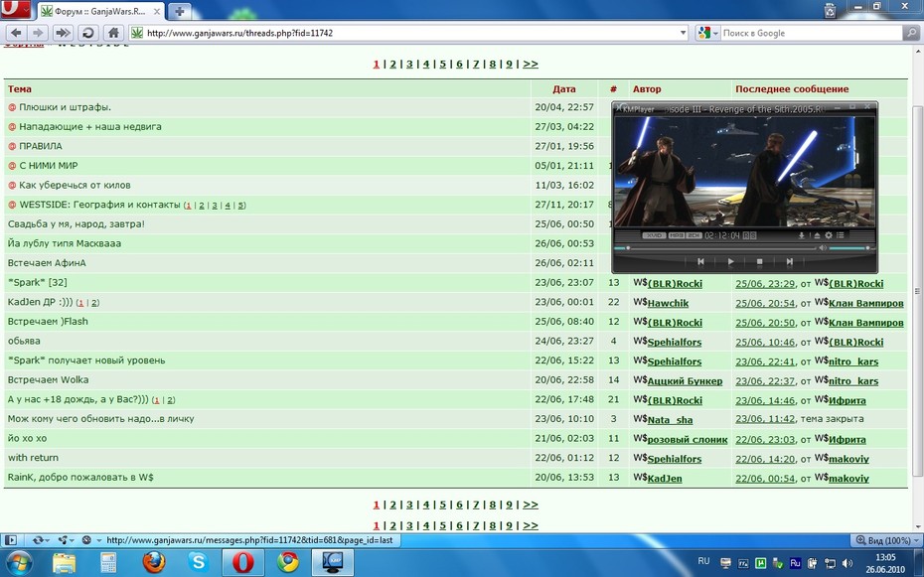Adjust the KMPlayer volume slider
924x577 pixels.
point(848,248)
